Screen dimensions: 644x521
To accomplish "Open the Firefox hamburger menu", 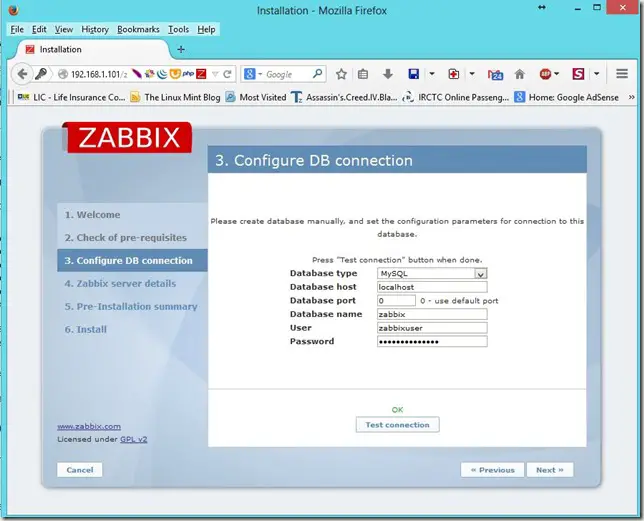I will tap(622, 74).
